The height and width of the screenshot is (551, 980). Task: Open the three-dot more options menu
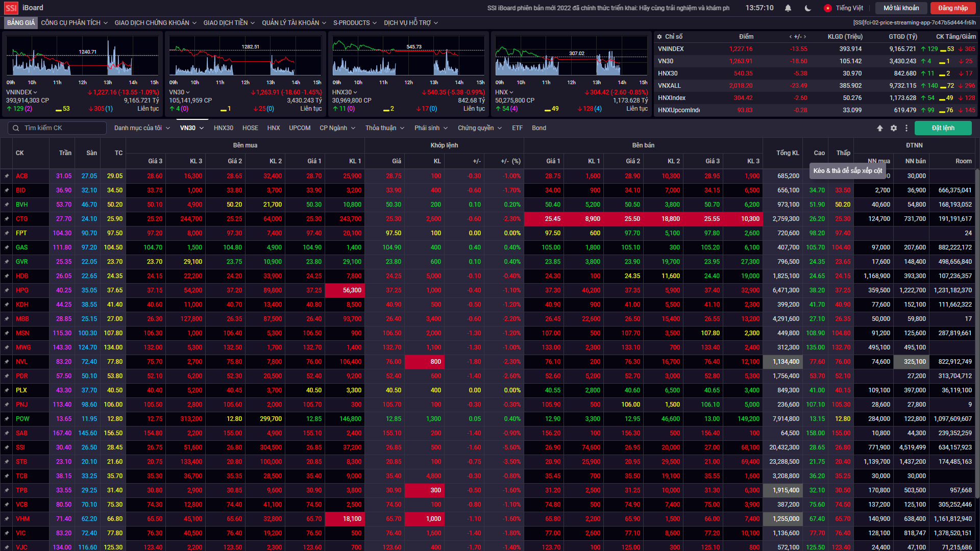(906, 128)
